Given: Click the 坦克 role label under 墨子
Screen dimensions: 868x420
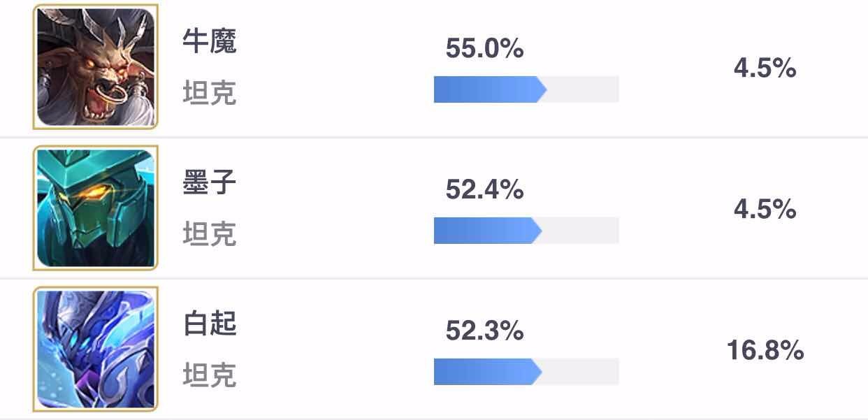Looking at the screenshot, I should [210, 233].
